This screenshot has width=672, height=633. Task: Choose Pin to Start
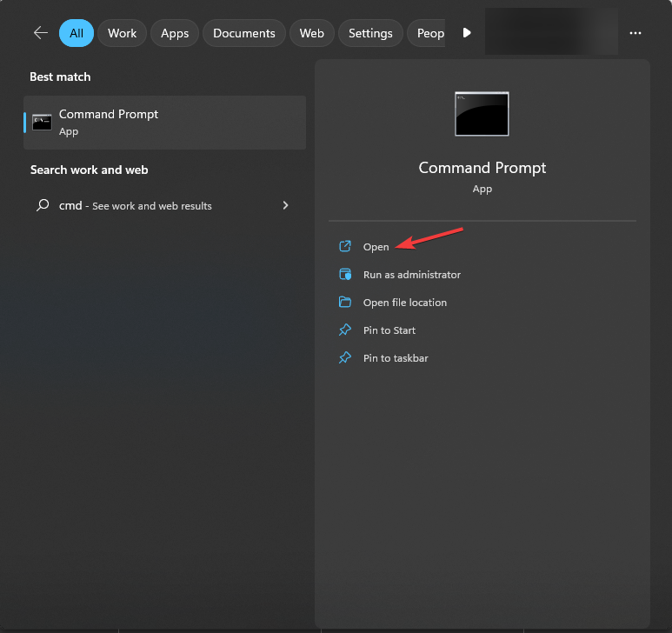[389, 330]
